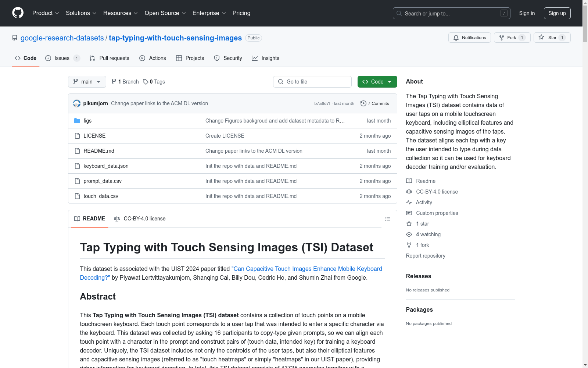Open the Create LICENSE commit message
Screen dimensions: 588x368
pos(225,136)
